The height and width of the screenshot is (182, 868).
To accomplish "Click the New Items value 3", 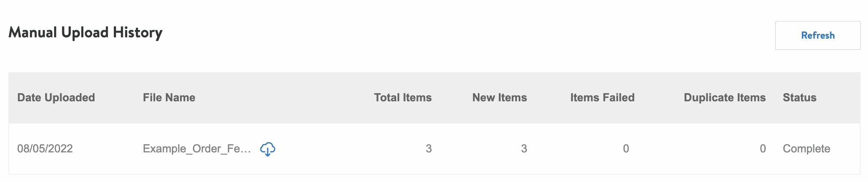I will [524, 149].
